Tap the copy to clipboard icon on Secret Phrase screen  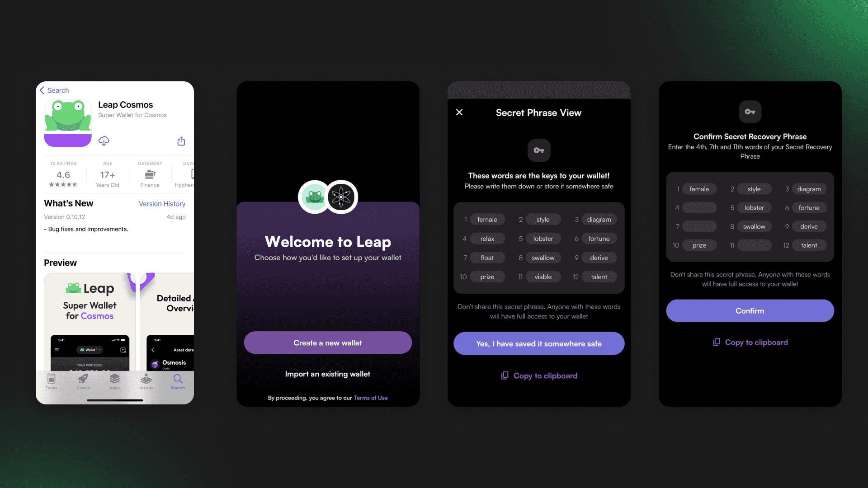coord(505,375)
